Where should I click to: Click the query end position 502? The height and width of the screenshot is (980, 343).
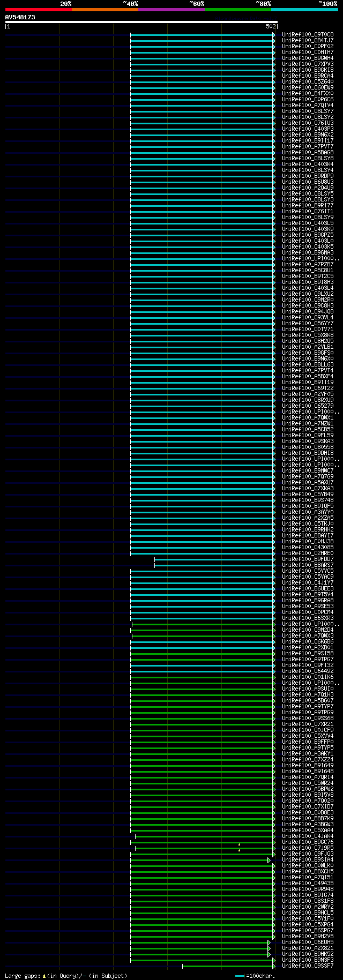(x=271, y=26)
